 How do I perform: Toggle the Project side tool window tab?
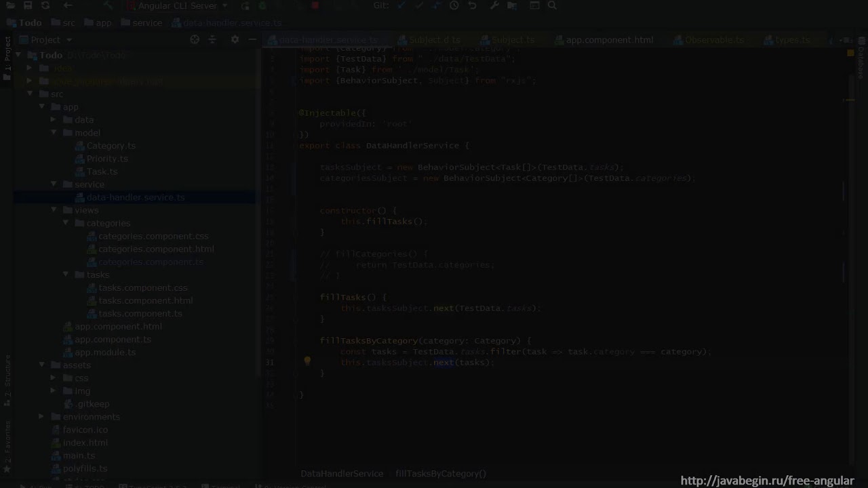tap(7, 58)
